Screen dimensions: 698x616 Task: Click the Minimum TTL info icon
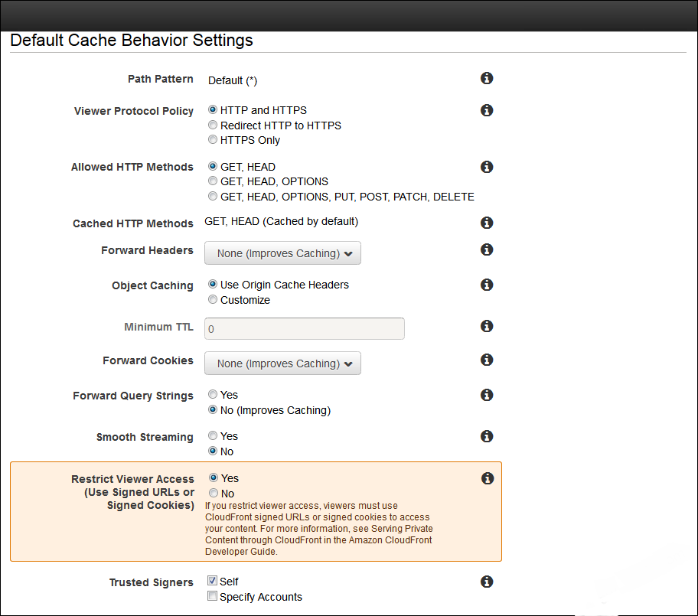click(x=487, y=326)
